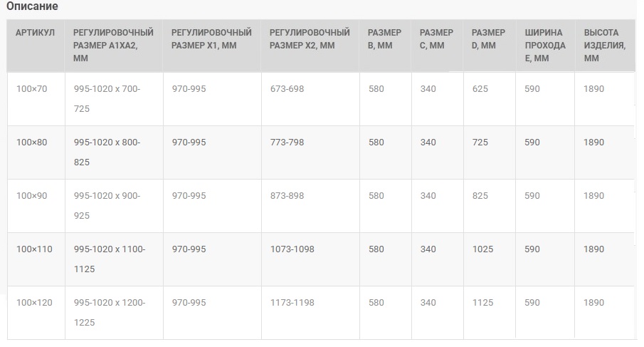This screenshot has width=644, height=347.
Task: Select the Размер D column header
Action: (x=488, y=38)
